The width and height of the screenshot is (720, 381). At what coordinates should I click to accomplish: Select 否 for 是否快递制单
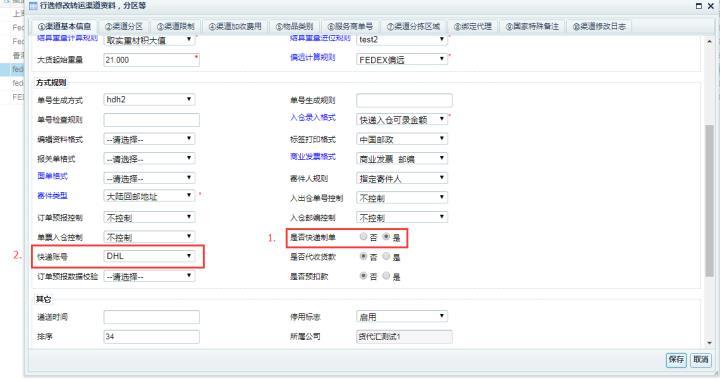363,237
